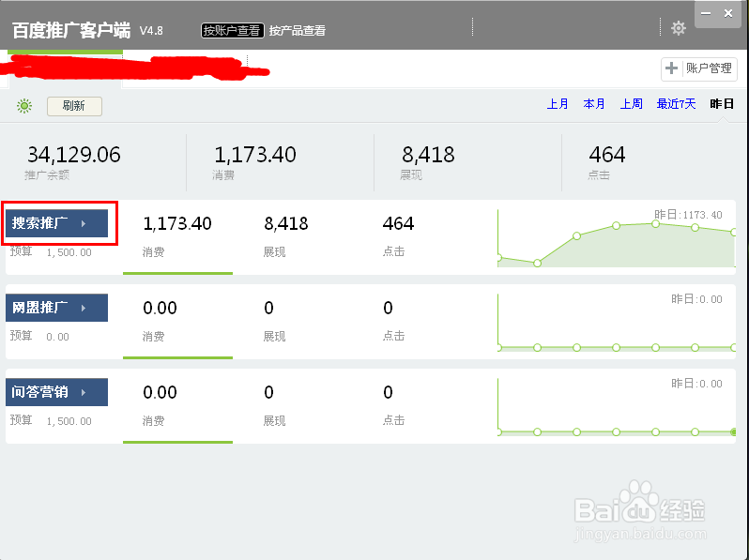Expand the arrow on 问答营销 button
Image resolution: width=749 pixels, height=560 pixels.
pyautogui.click(x=84, y=392)
